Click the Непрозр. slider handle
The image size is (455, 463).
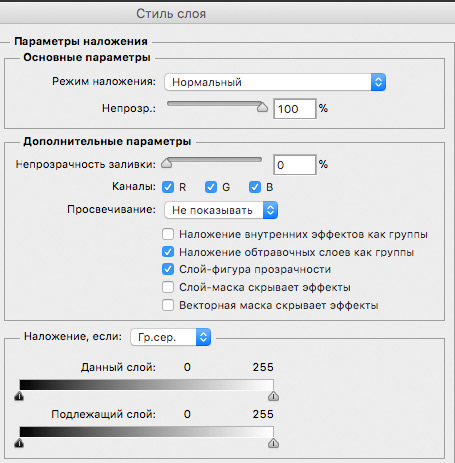click(263, 107)
